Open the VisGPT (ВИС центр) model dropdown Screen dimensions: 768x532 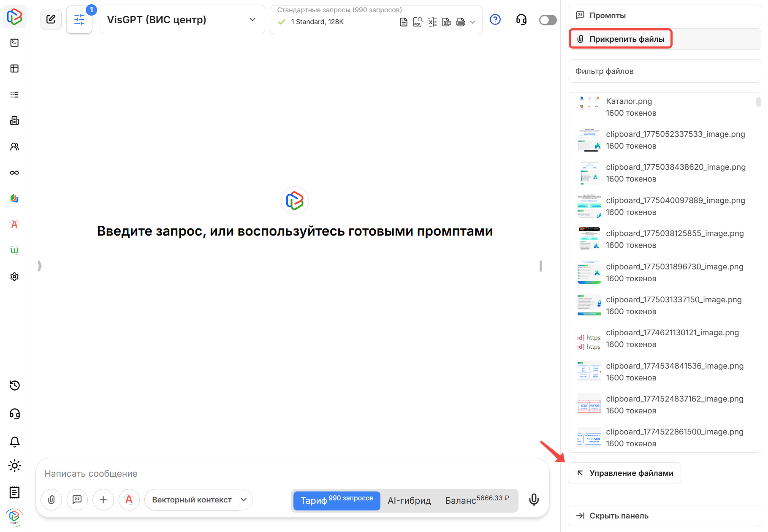click(x=182, y=19)
